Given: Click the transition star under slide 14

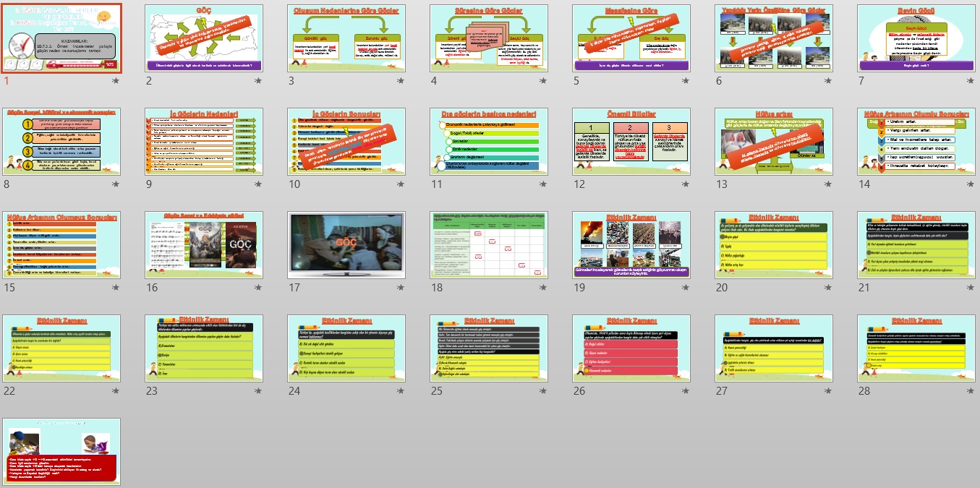Looking at the screenshot, I should coord(971,185).
